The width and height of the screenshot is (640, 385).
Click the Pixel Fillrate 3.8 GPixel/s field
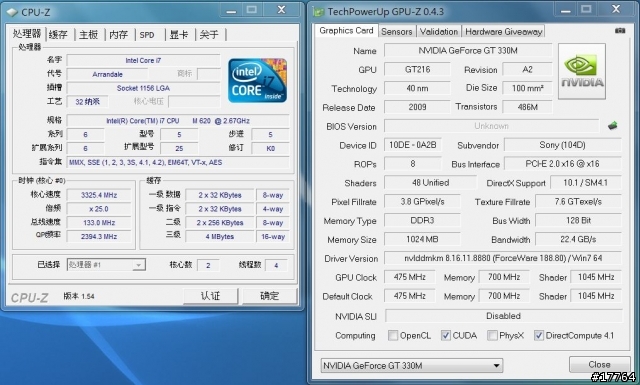click(x=422, y=202)
